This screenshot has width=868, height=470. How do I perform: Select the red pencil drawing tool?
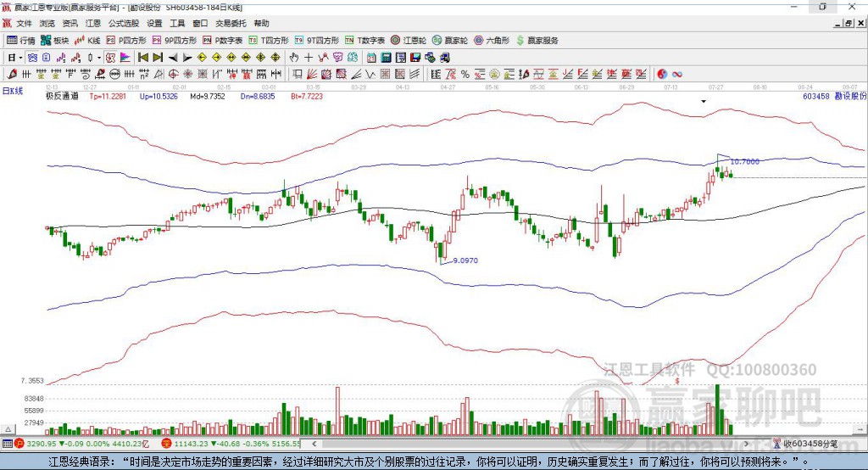tap(12, 75)
